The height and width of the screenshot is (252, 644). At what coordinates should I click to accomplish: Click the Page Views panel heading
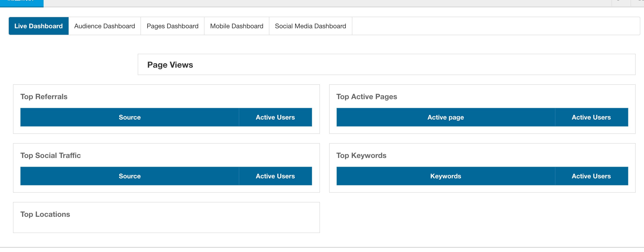point(170,65)
